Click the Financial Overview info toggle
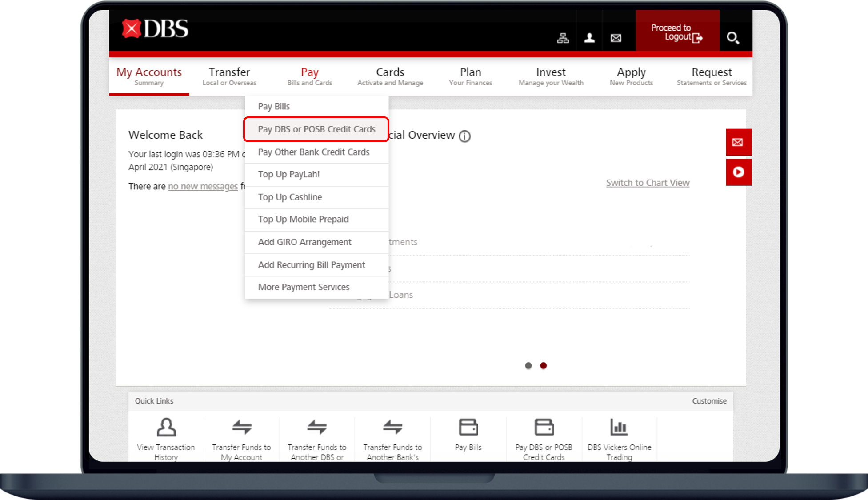This screenshot has height=500, width=868. click(464, 135)
